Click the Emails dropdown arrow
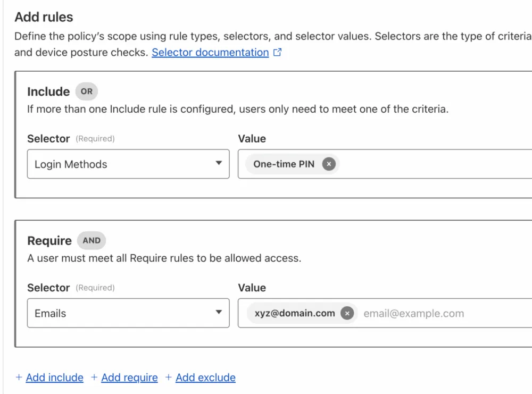The height and width of the screenshot is (394, 532). pos(219,312)
